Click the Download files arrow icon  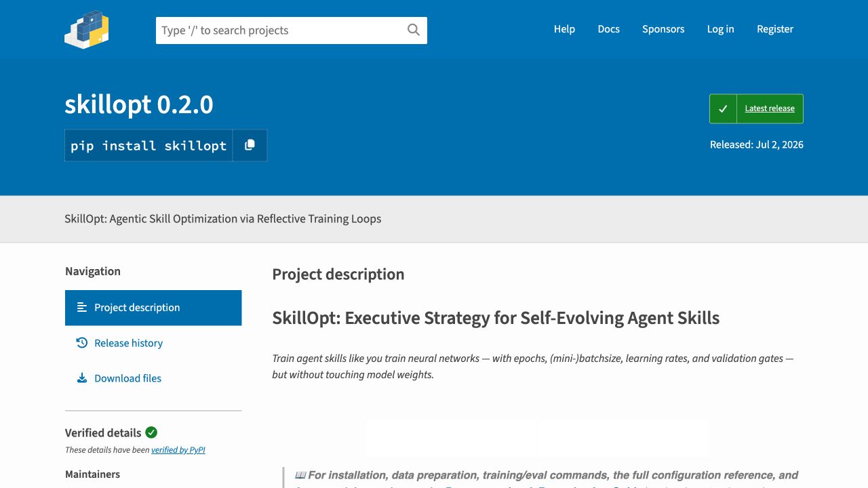point(82,378)
